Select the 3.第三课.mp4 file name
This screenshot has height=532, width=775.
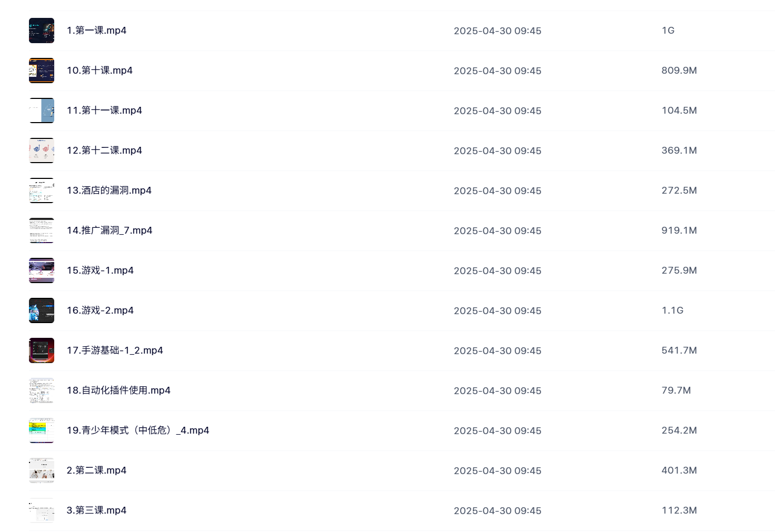point(96,510)
